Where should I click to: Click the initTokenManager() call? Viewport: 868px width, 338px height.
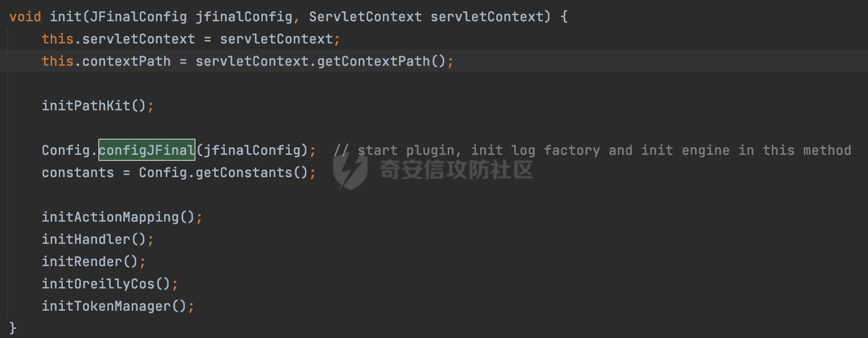tap(114, 306)
